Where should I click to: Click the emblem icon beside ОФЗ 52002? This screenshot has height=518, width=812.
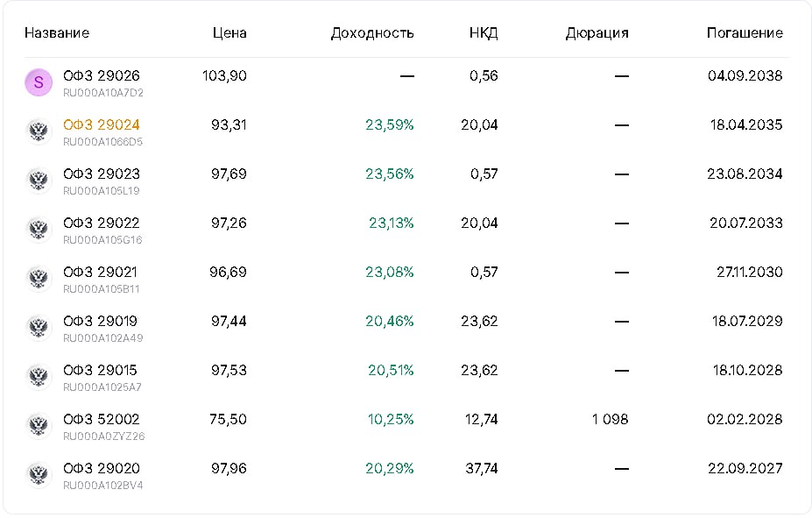pyautogui.click(x=39, y=426)
